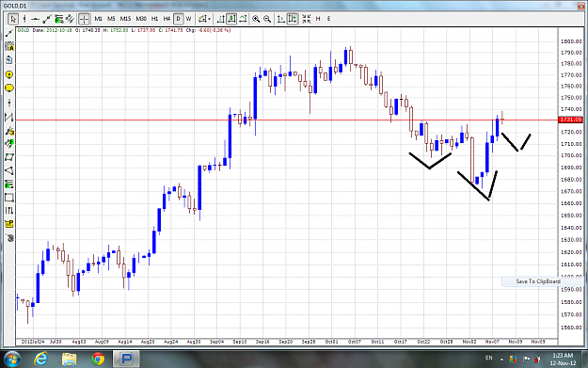Switch chart to W weekly timeframe
Screen dimensions: 588x368
coord(188,19)
